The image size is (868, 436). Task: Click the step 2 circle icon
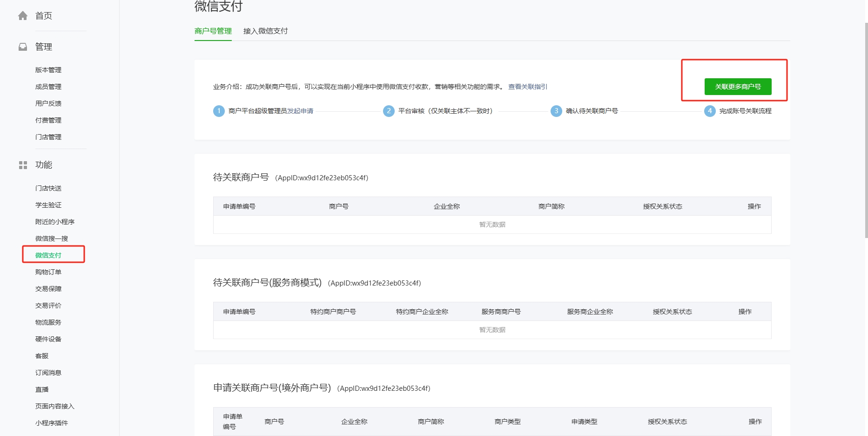[x=389, y=111]
